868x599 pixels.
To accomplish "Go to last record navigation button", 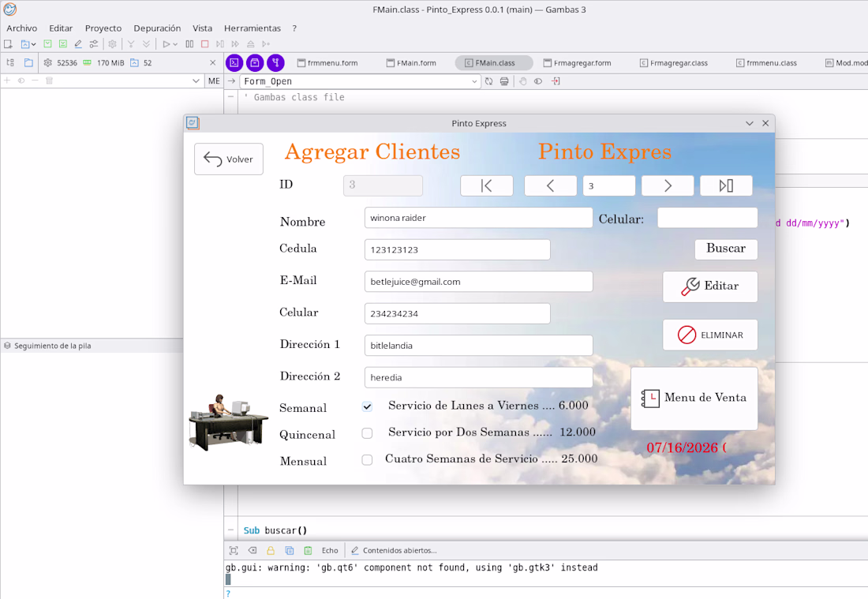I will (x=726, y=185).
